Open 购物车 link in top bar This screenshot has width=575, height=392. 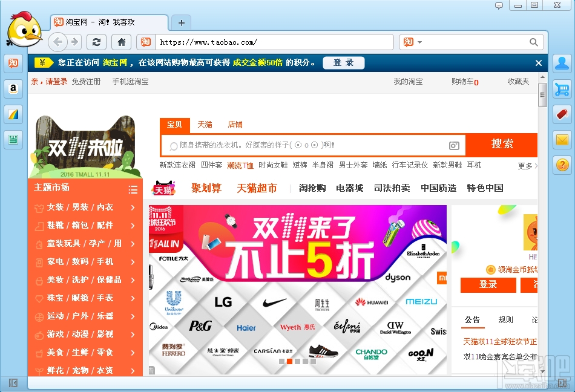tap(465, 82)
